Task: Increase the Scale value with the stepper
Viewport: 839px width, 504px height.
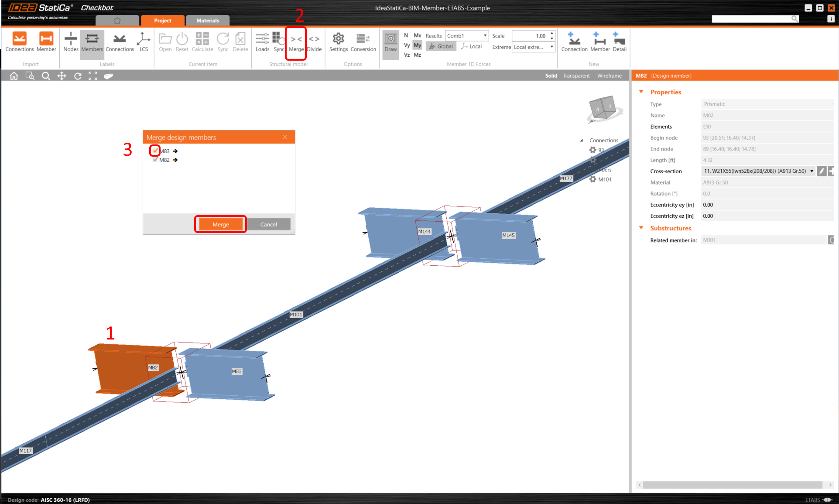Action: pos(551,33)
